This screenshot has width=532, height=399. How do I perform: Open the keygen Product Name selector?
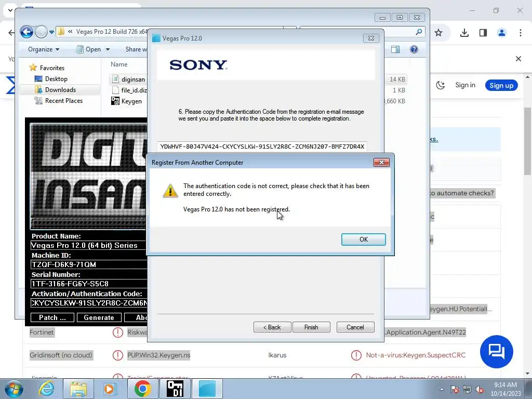point(89,245)
